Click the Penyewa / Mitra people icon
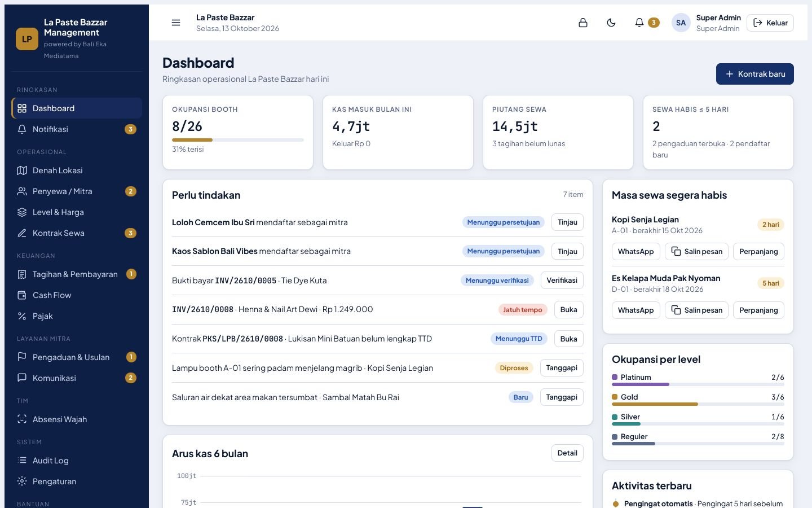The height and width of the screenshot is (508, 812). tap(22, 191)
